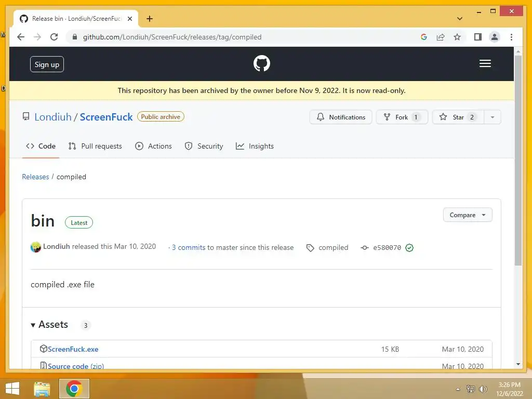Click the page scrollbar down arrow
The width and height of the screenshot is (532, 399).
pos(518,364)
